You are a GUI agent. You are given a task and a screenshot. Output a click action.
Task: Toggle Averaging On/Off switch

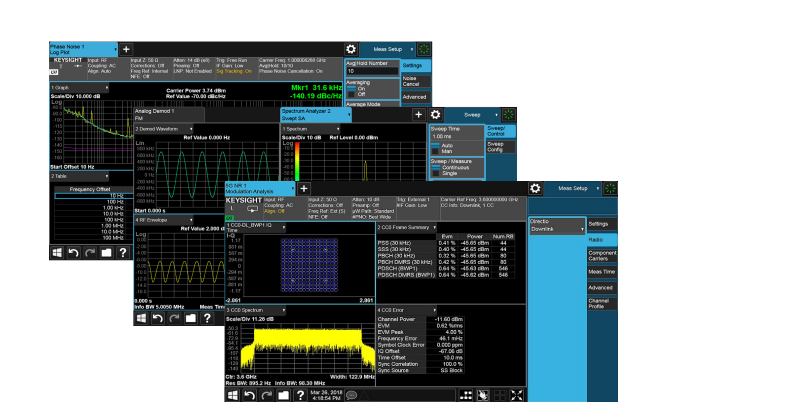[x=351, y=91]
